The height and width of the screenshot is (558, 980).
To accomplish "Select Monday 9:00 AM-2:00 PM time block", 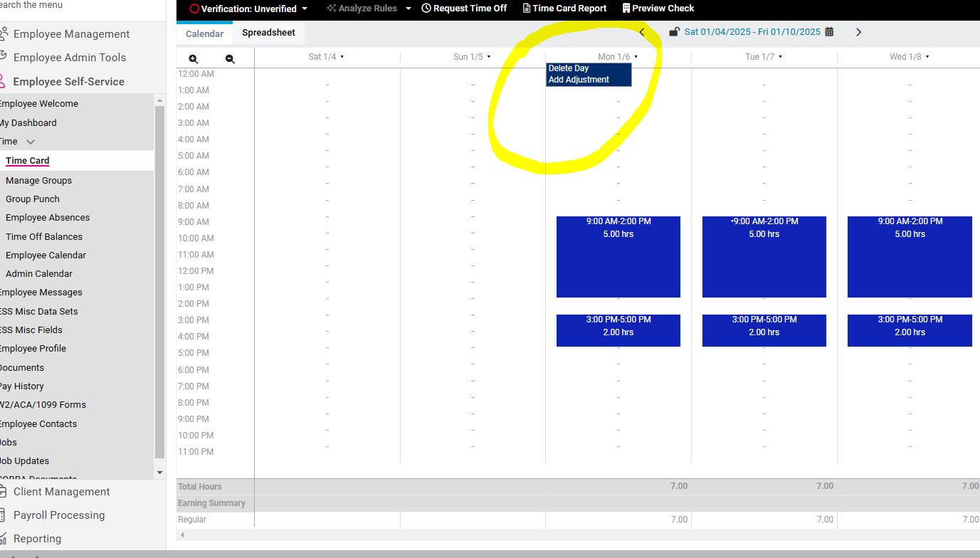I will (618, 257).
